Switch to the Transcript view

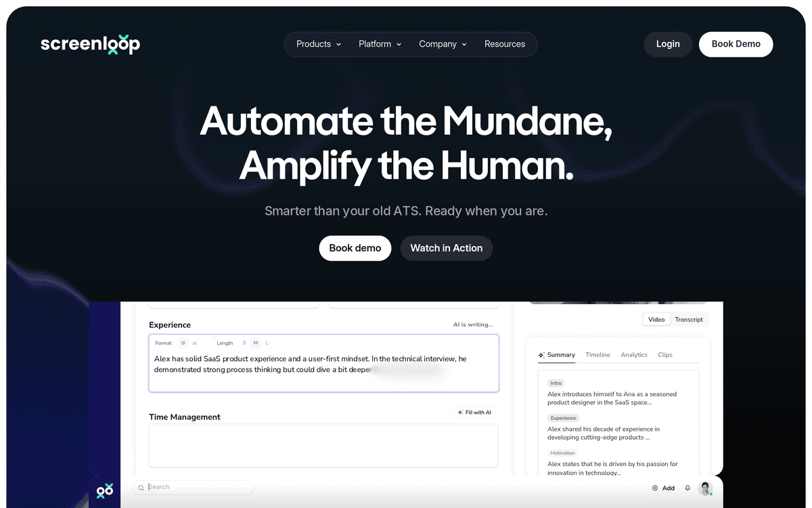click(x=689, y=320)
